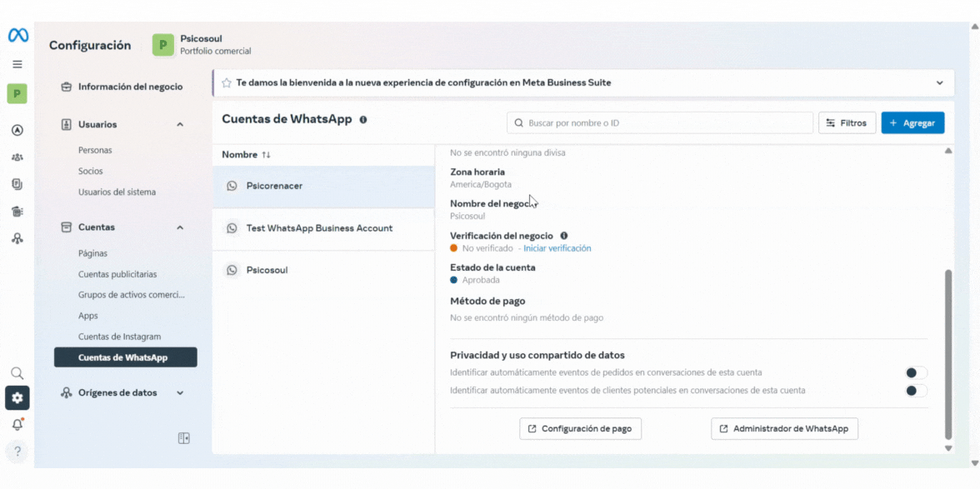Click the Buscar por nombre o ID field

[660, 123]
